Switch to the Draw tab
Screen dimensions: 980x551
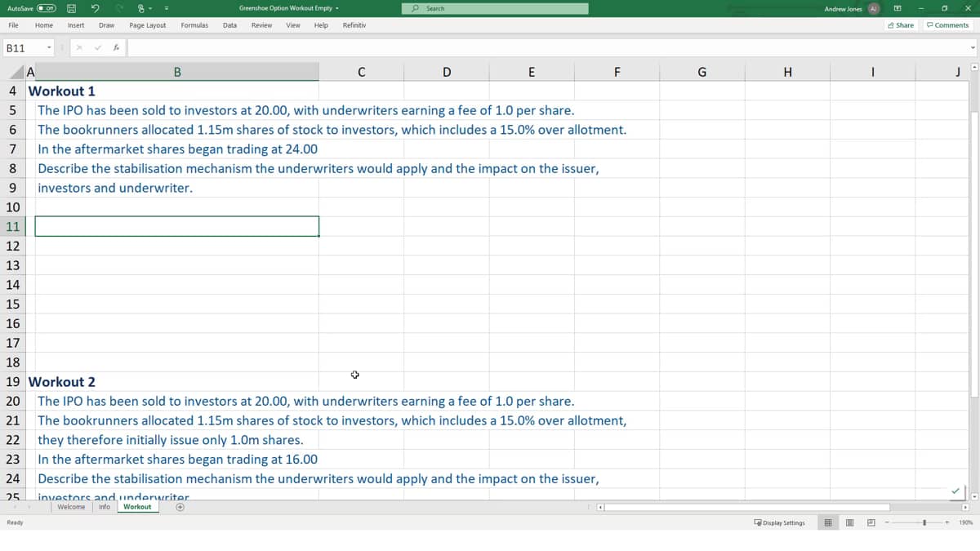106,25
